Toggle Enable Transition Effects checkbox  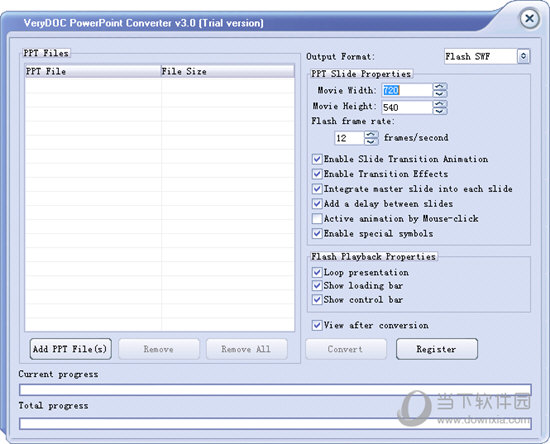(317, 174)
